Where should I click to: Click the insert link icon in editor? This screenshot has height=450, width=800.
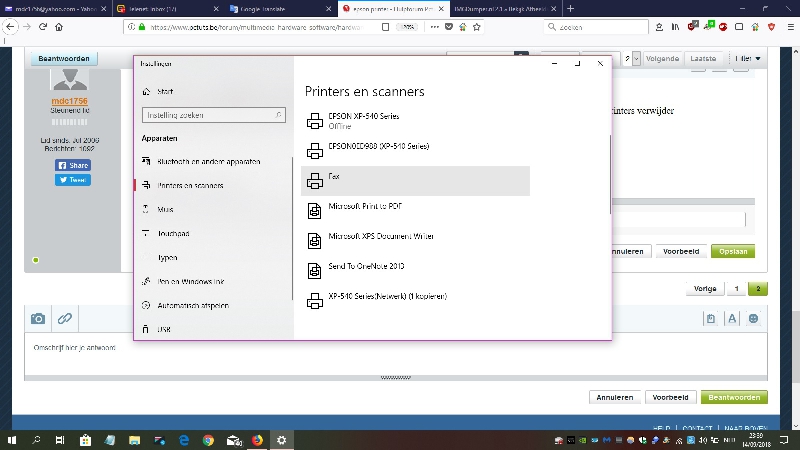tap(65, 319)
